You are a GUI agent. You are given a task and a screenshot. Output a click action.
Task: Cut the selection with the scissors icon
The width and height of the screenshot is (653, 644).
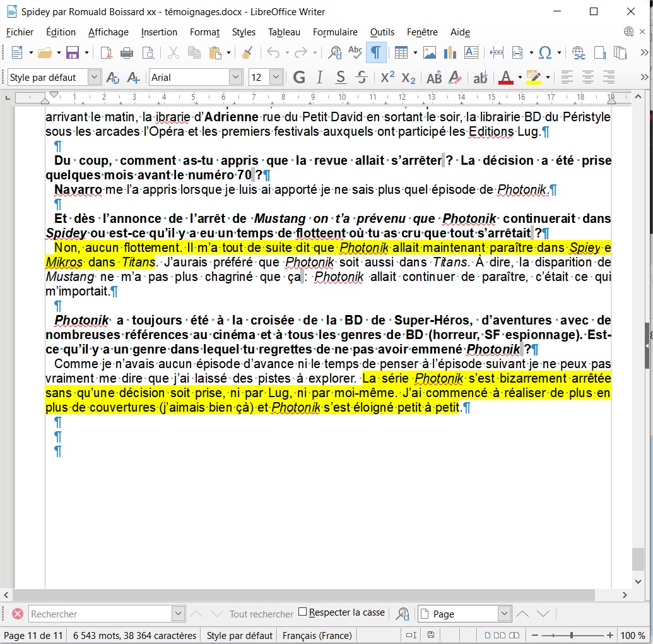click(173, 53)
